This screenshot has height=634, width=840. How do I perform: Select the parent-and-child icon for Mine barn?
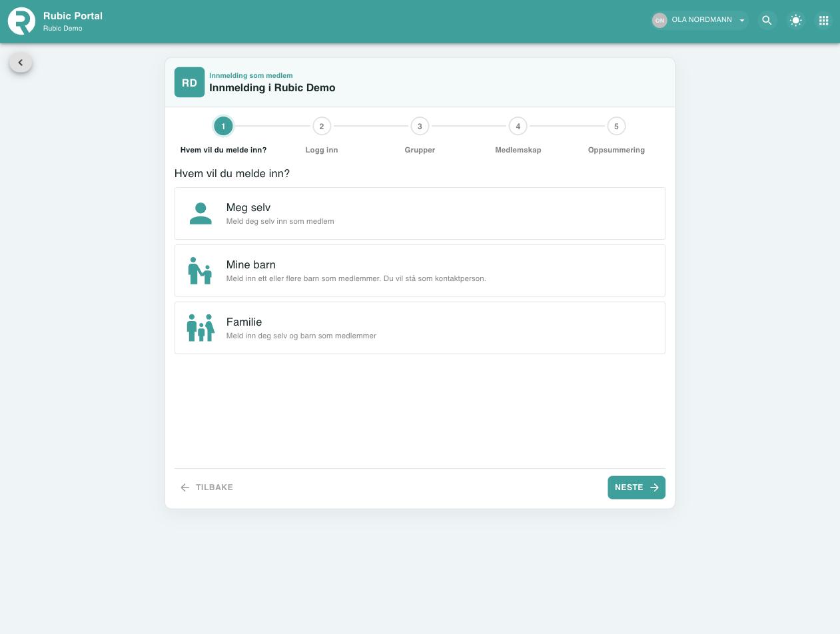pos(200,271)
